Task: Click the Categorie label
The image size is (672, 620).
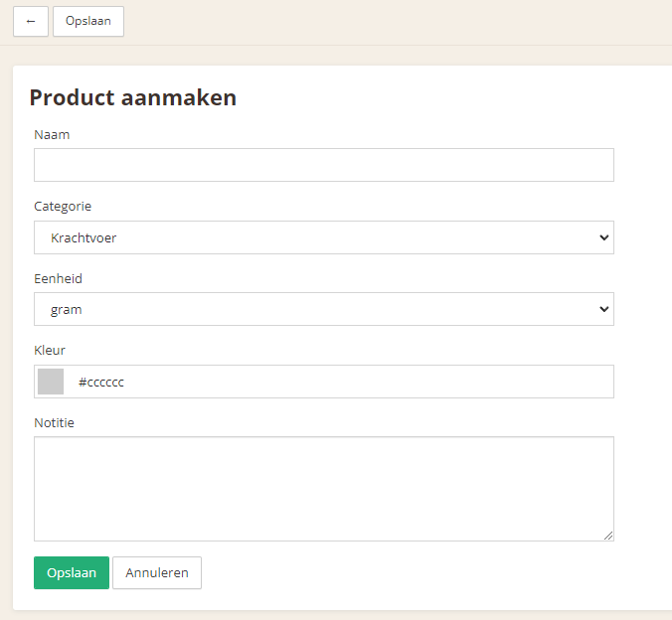Action: [x=63, y=207]
